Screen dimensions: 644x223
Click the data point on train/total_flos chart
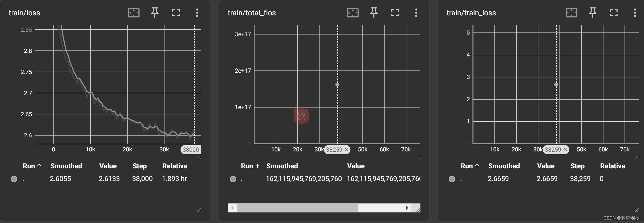coord(337,85)
